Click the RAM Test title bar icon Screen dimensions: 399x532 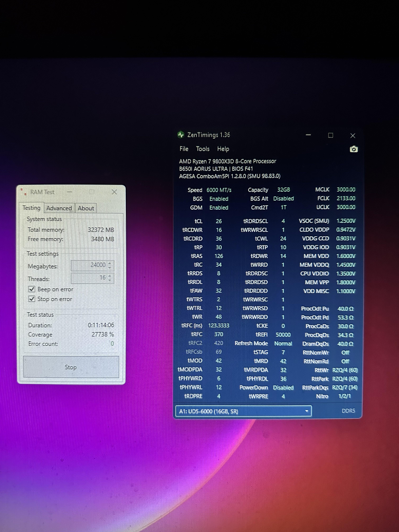click(24, 192)
